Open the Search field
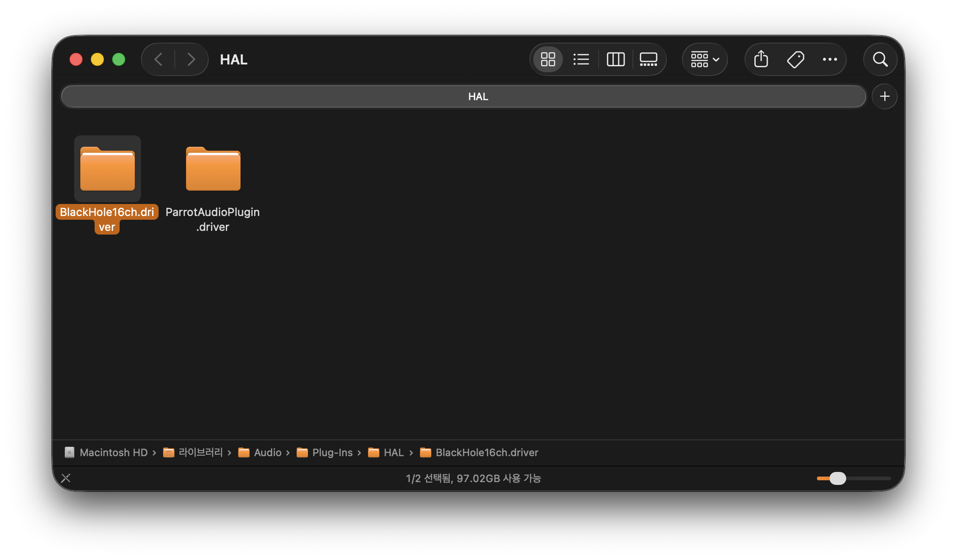The height and width of the screenshot is (560, 957). (x=880, y=59)
